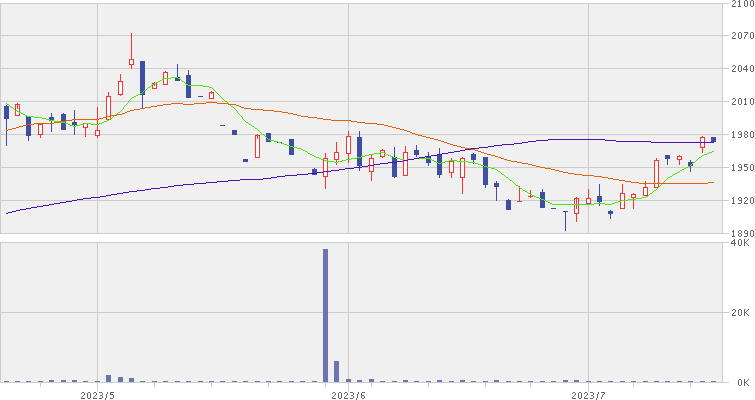Select the tall white candlestick in mid-May
The height and width of the screenshot is (400, 755).
[257, 147]
